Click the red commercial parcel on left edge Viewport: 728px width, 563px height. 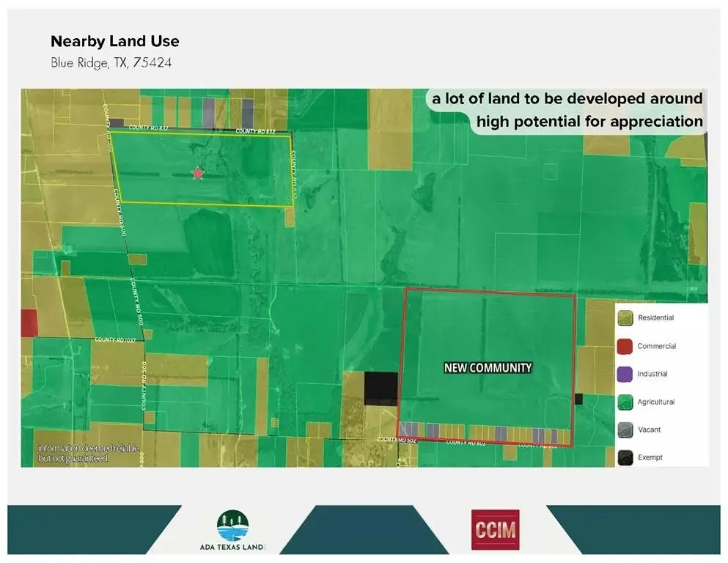[x=29, y=323]
